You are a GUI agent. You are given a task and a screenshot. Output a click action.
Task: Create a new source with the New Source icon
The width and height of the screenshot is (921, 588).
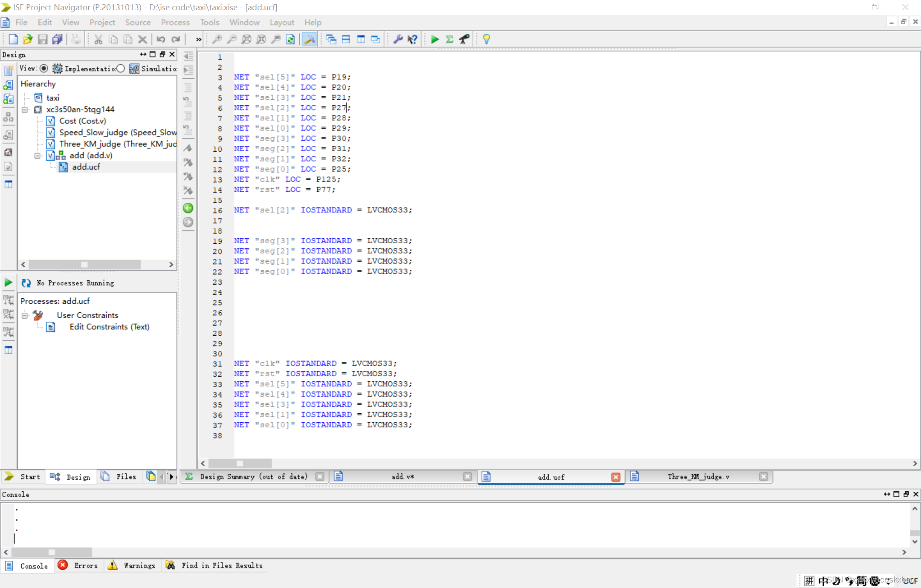click(x=8, y=70)
